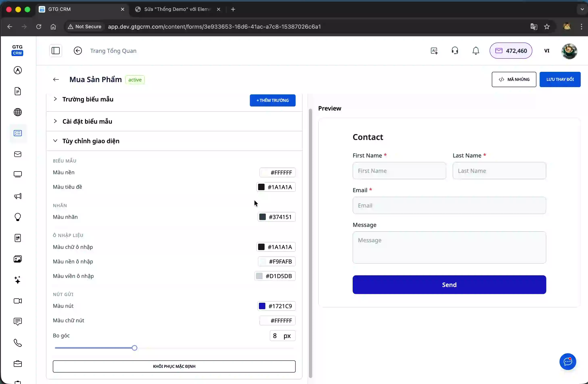Viewport: 588px width, 384px height.
Task: Click the MÃ NHÚNG button
Action: [x=514, y=79]
